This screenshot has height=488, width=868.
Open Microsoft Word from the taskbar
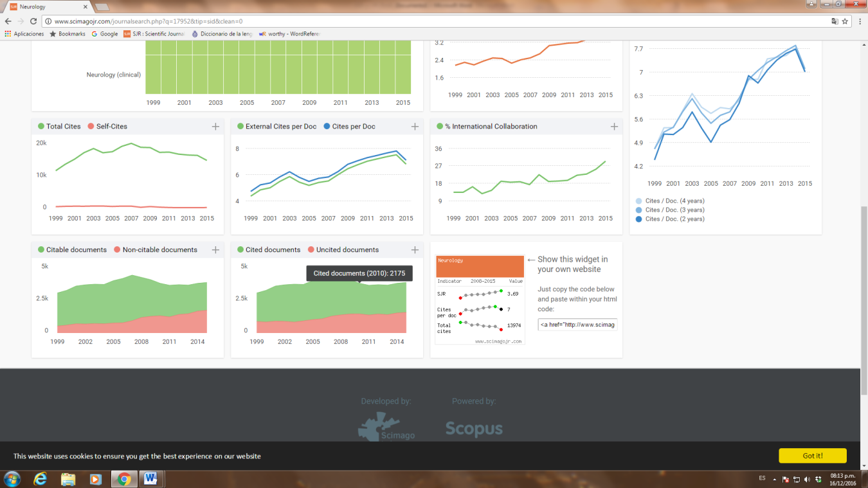point(150,479)
